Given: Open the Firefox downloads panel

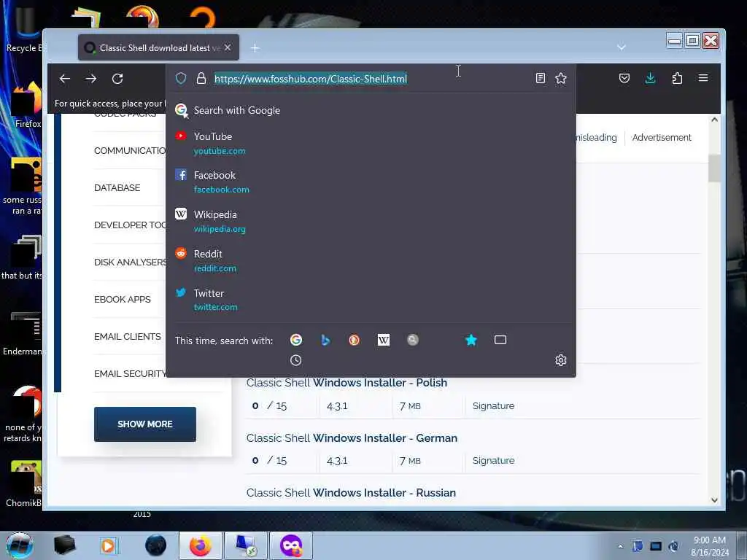Looking at the screenshot, I should pyautogui.click(x=650, y=78).
